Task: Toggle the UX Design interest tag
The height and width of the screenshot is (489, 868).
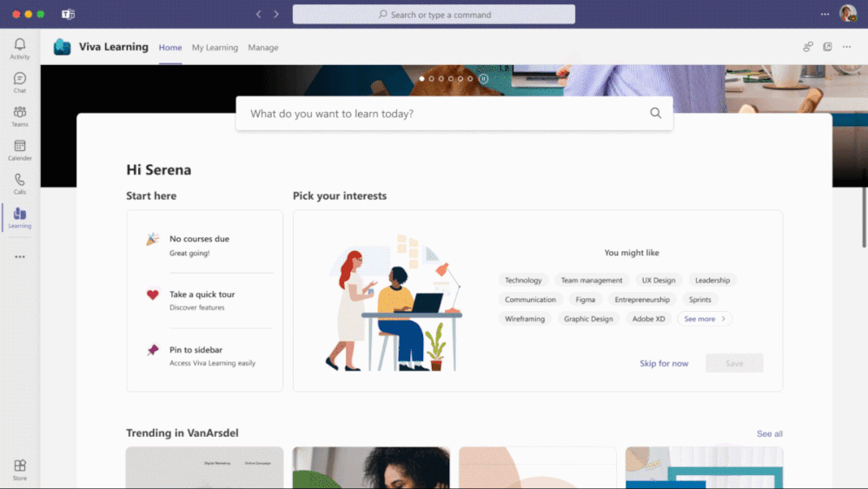Action: point(659,281)
